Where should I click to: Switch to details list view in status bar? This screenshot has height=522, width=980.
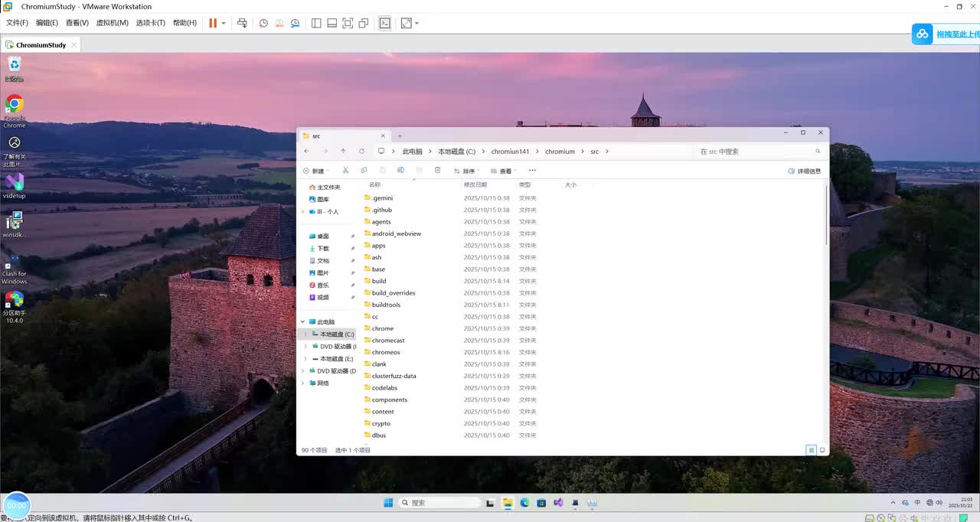tap(811, 450)
